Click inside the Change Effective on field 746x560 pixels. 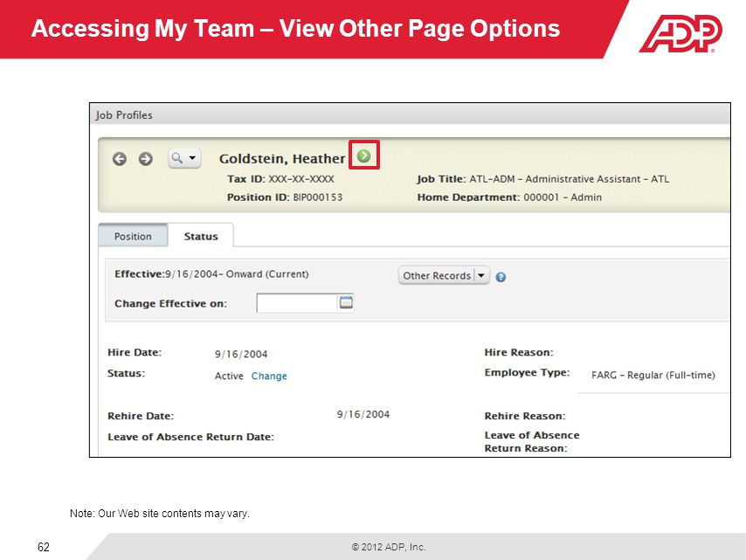point(297,302)
